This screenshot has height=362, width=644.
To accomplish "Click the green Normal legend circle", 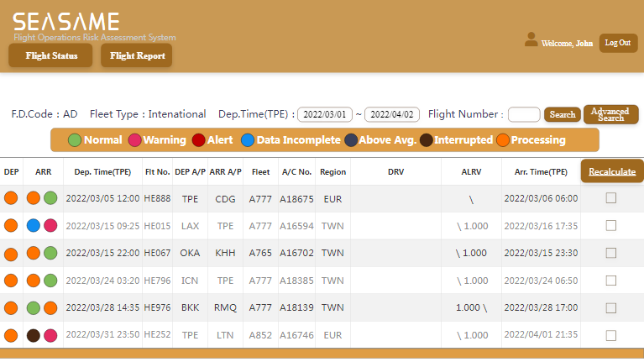I will [75, 140].
